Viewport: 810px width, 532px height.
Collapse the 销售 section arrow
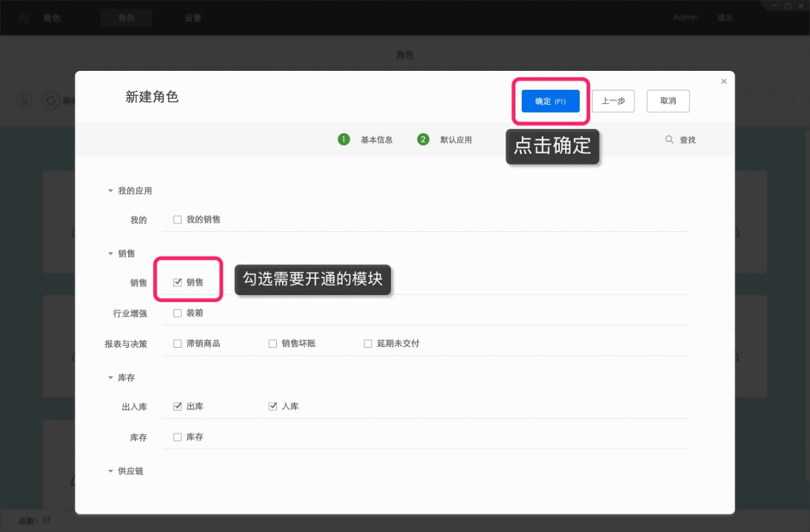pos(111,254)
